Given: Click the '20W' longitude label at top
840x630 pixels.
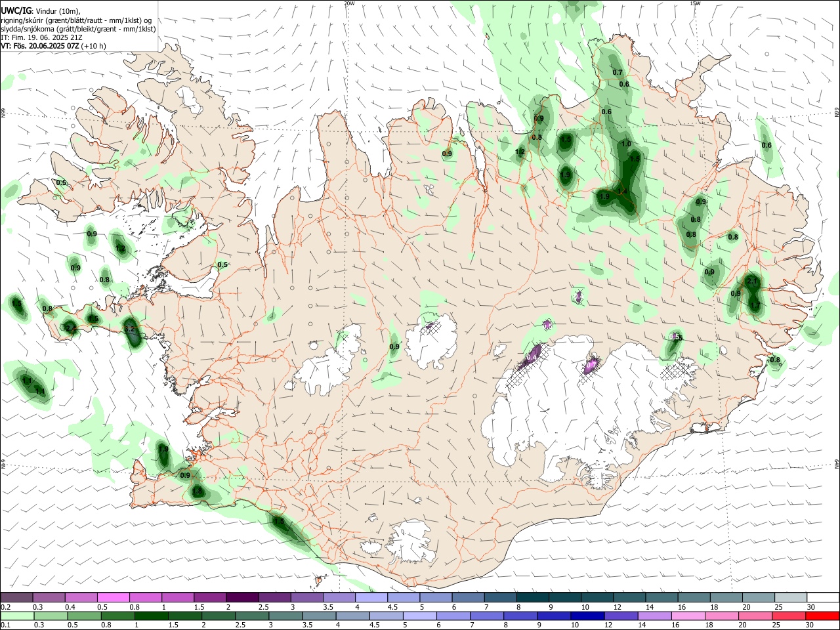Looking at the screenshot, I should point(349,3).
